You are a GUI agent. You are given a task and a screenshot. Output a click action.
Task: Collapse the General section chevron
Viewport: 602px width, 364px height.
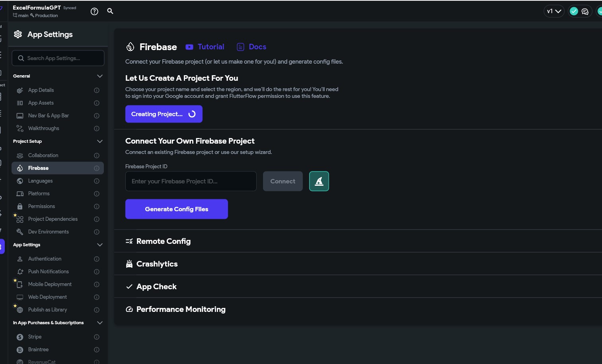click(x=100, y=76)
